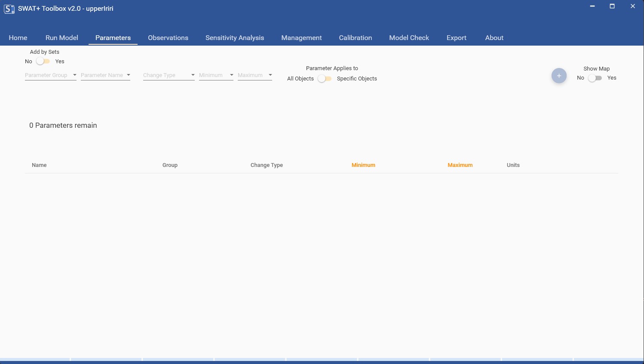Open the Change Type dropdown
Viewport: 644px width, 364px height.
tap(169, 75)
